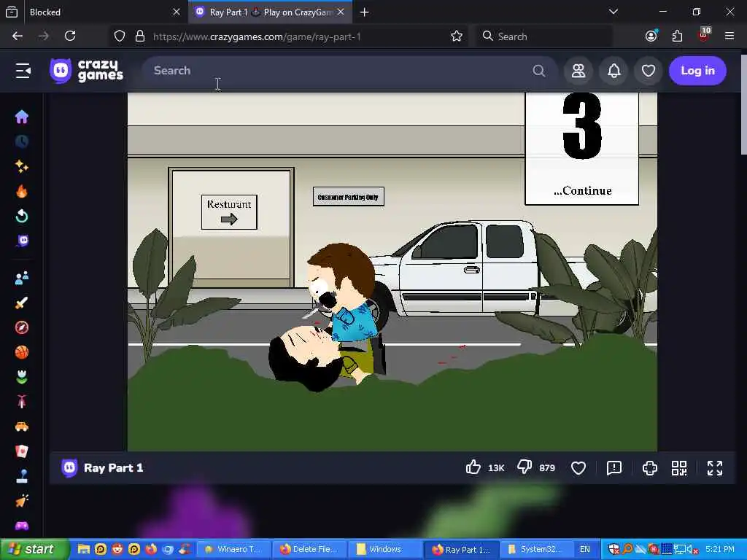Open the Trending flame icon in sidebar
The width and height of the screenshot is (747, 560).
point(21,192)
